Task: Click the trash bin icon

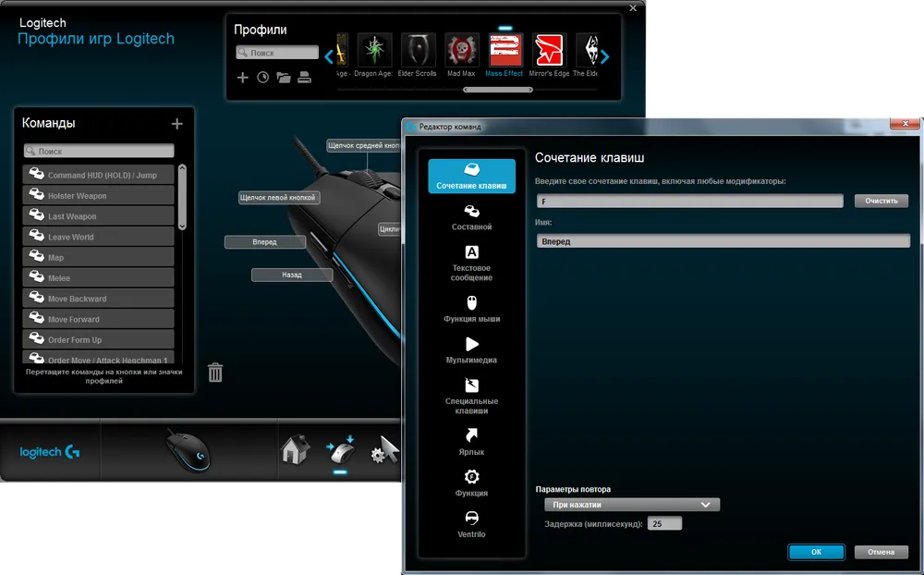Action: [215, 373]
